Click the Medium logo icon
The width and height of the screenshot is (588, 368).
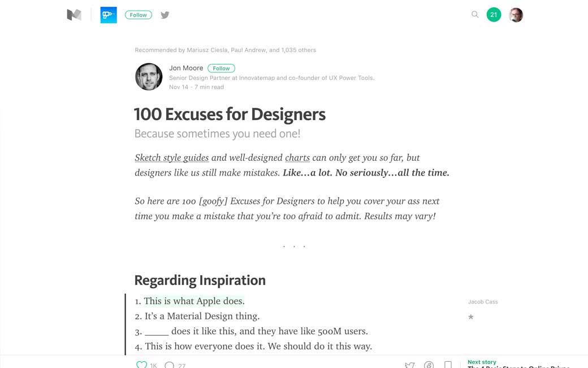pyautogui.click(x=74, y=15)
